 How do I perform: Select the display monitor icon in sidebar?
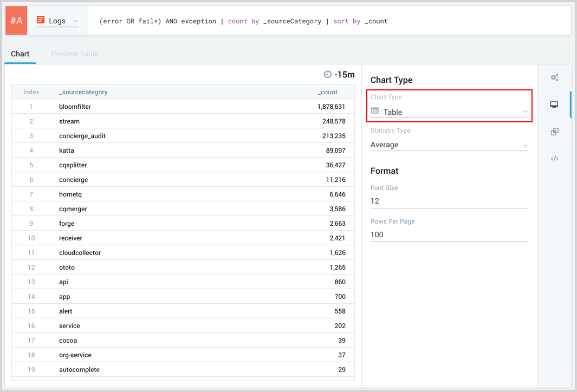pos(554,104)
